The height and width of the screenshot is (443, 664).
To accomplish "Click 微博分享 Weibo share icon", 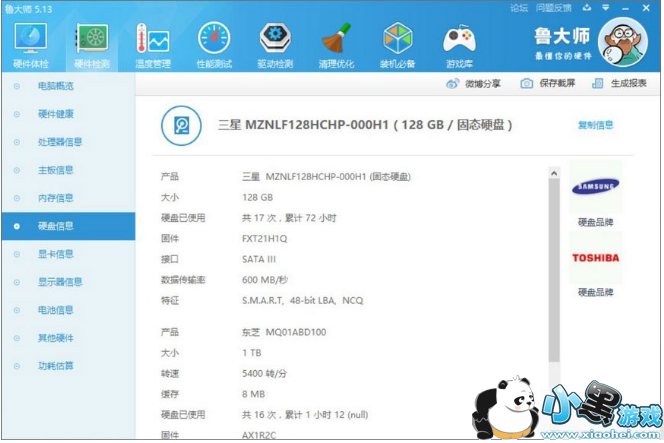I will coord(452,83).
